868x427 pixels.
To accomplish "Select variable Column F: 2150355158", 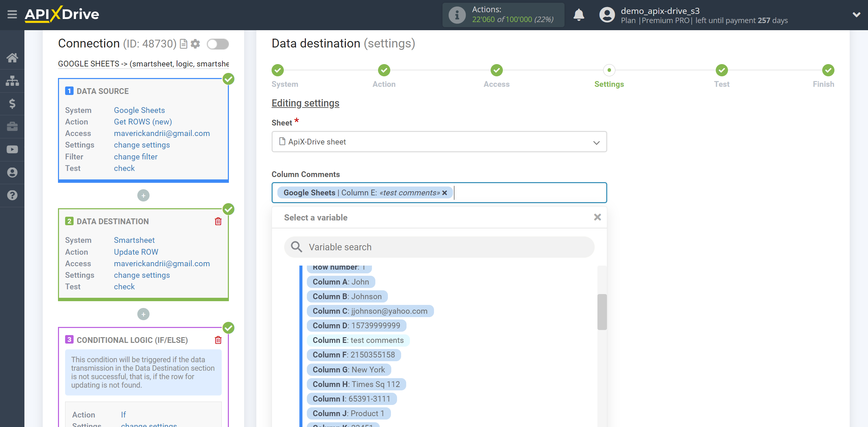I will tap(354, 355).
